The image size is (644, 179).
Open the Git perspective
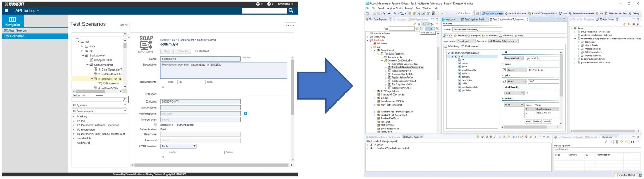(599, 13)
